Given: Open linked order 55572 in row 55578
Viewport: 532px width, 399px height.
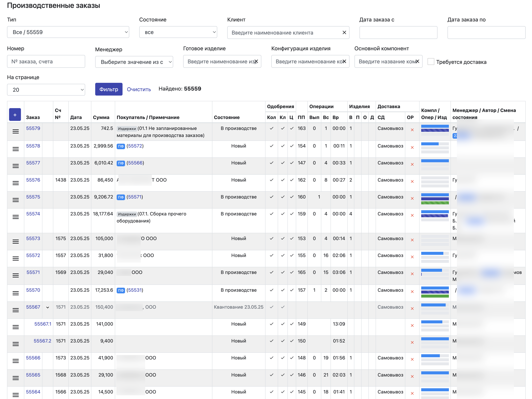Looking at the screenshot, I should point(135,146).
